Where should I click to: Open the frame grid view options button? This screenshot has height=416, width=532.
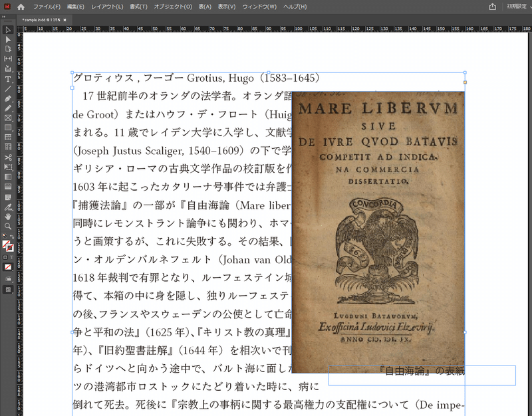[8, 279]
